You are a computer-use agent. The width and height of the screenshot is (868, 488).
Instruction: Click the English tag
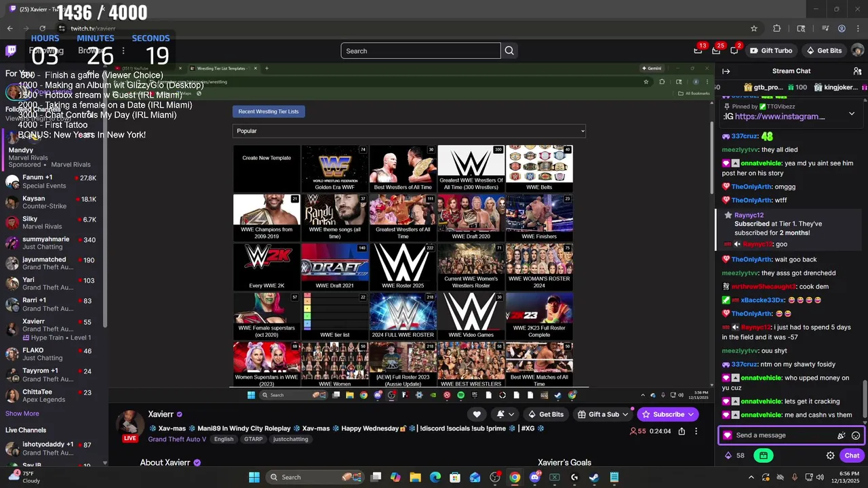click(x=224, y=439)
